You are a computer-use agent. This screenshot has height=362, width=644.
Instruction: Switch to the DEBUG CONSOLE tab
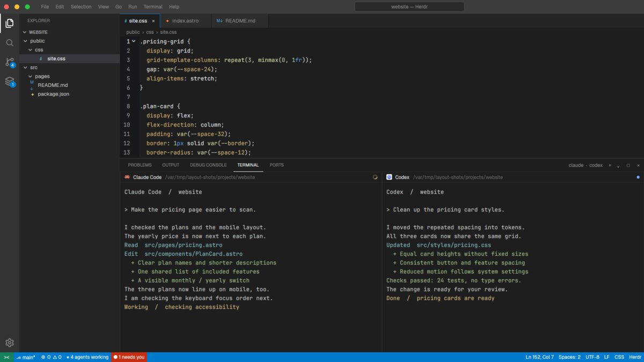point(208,165)
